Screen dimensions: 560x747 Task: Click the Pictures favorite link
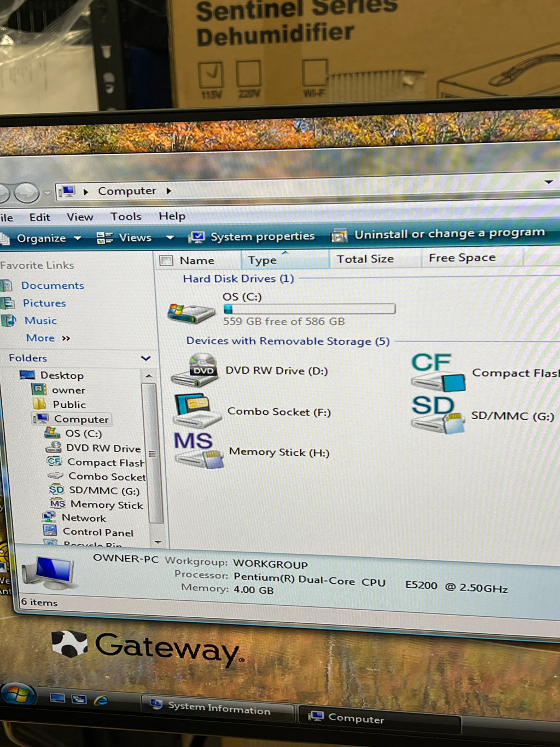point(44,303)
